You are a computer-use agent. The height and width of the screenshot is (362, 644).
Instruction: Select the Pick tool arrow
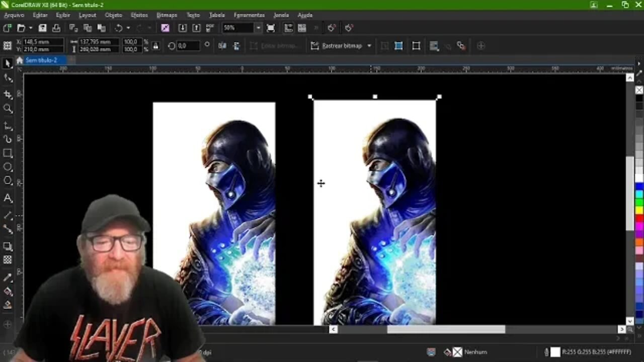click(x=8, y=63)
